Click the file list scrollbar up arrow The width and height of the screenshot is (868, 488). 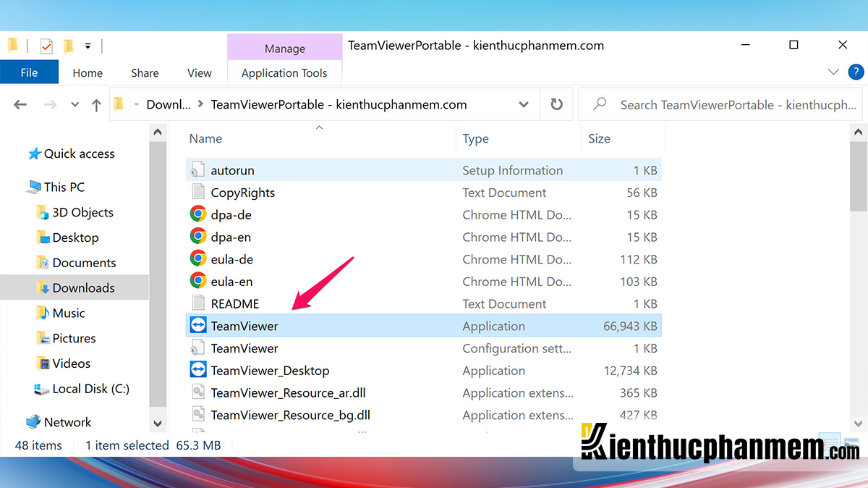tap(859, 132)
